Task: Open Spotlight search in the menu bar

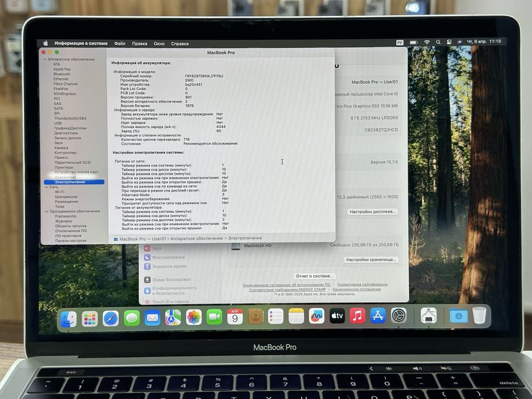Action: coord(438,42)
